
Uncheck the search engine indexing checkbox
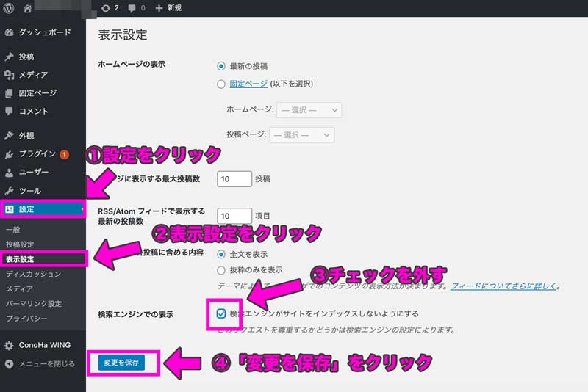click(x=221, y=313)
